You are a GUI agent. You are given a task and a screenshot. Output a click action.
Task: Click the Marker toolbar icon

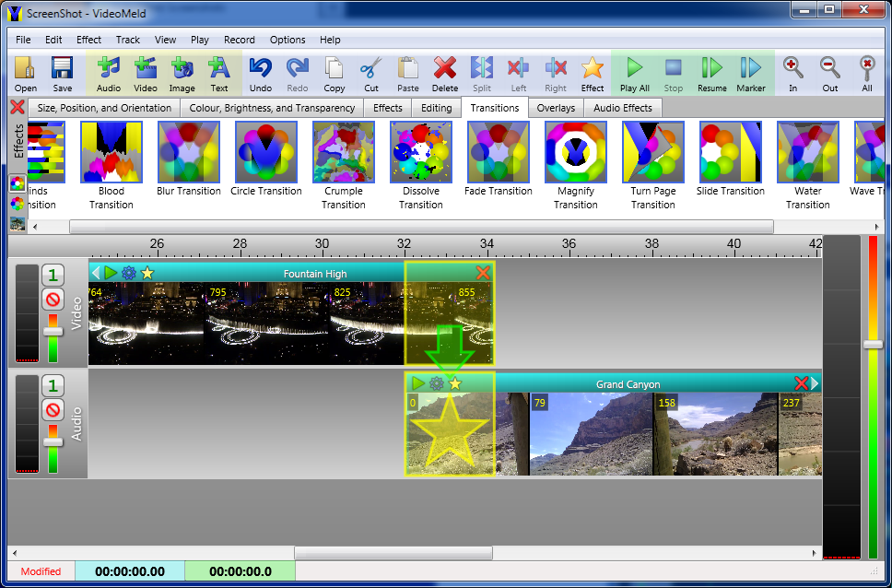coord(751,74)
